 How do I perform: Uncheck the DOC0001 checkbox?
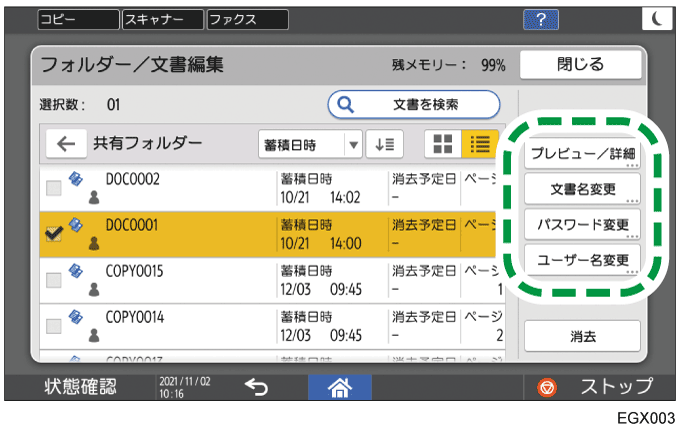(x=54, y=234)
